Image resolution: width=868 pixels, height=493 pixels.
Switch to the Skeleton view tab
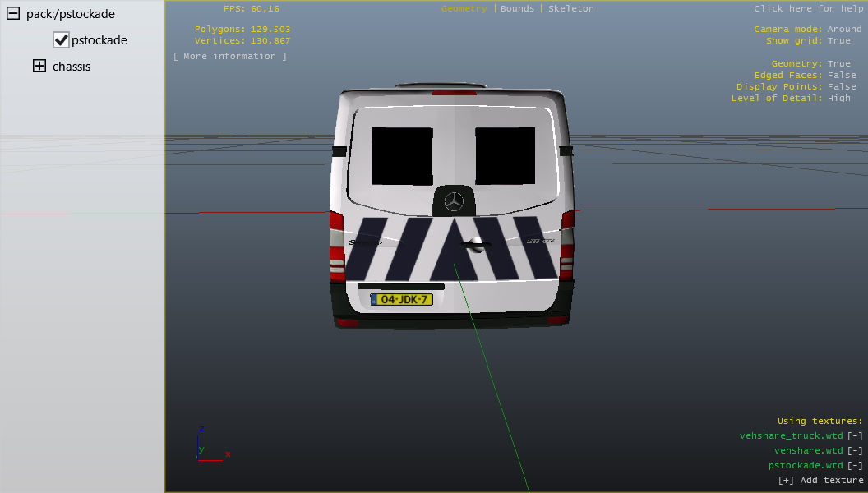pos(570,9)
